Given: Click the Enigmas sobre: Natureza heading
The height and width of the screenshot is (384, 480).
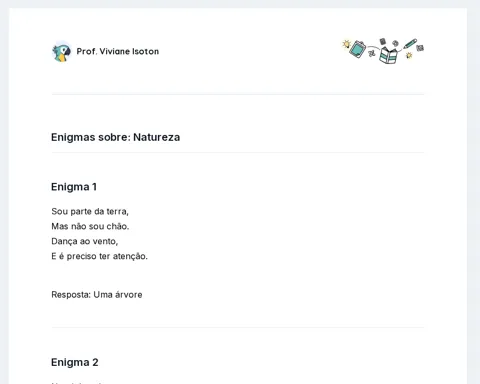Looking at the screenshot, I should [x=115, y=137].
